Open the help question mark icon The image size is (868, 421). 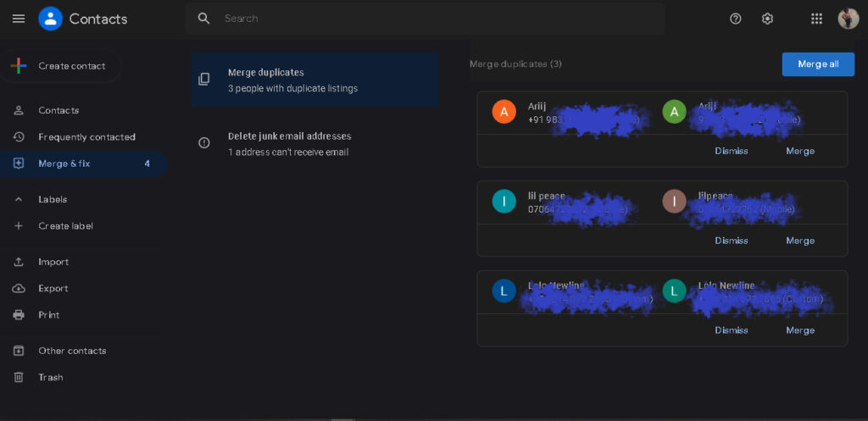pos(735,19)
